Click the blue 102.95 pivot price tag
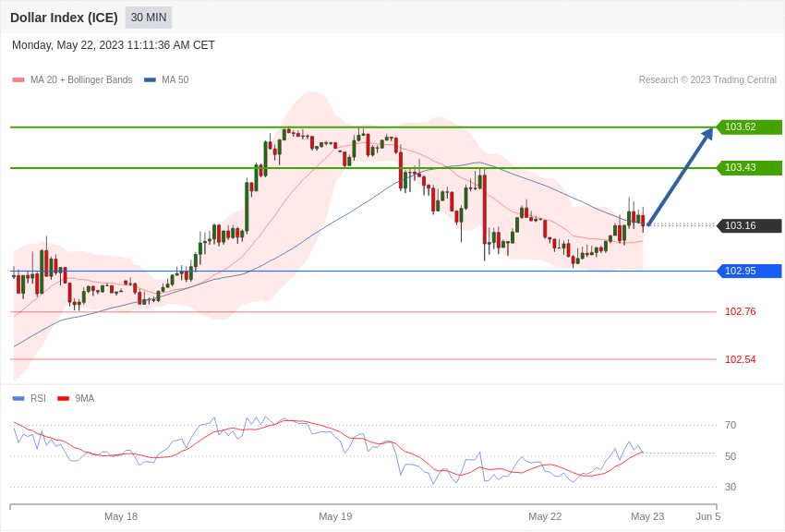Viewport: 785px width, 532px height. point(750,272)
